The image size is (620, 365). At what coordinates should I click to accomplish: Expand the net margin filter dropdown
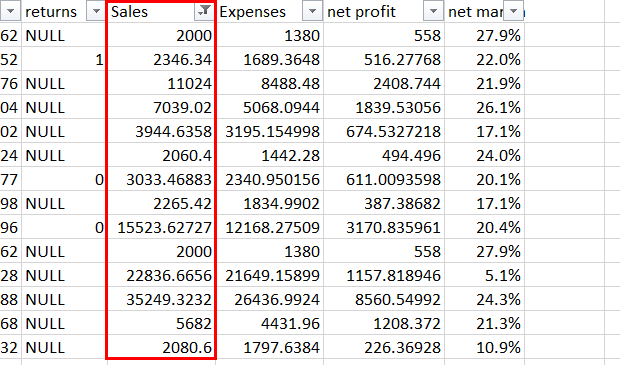pos(513,12)
